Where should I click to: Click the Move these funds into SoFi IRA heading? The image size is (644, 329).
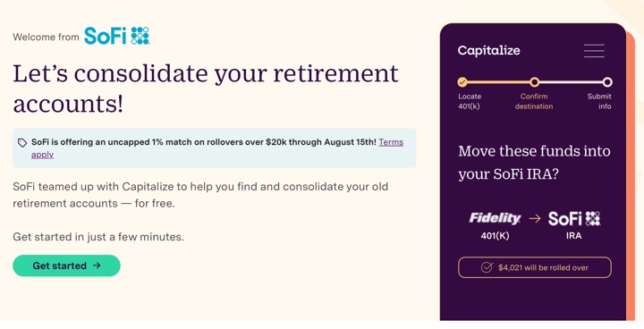(534, 162)
